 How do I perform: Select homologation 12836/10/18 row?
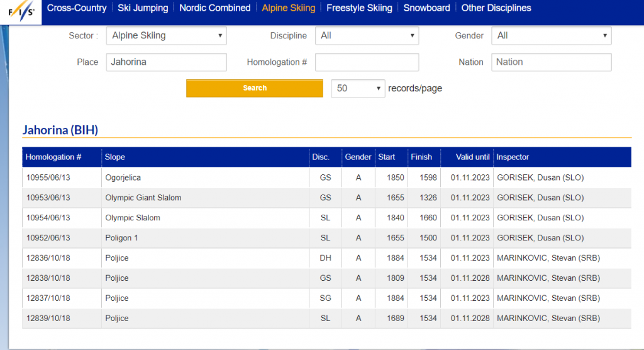click(48, 258)
